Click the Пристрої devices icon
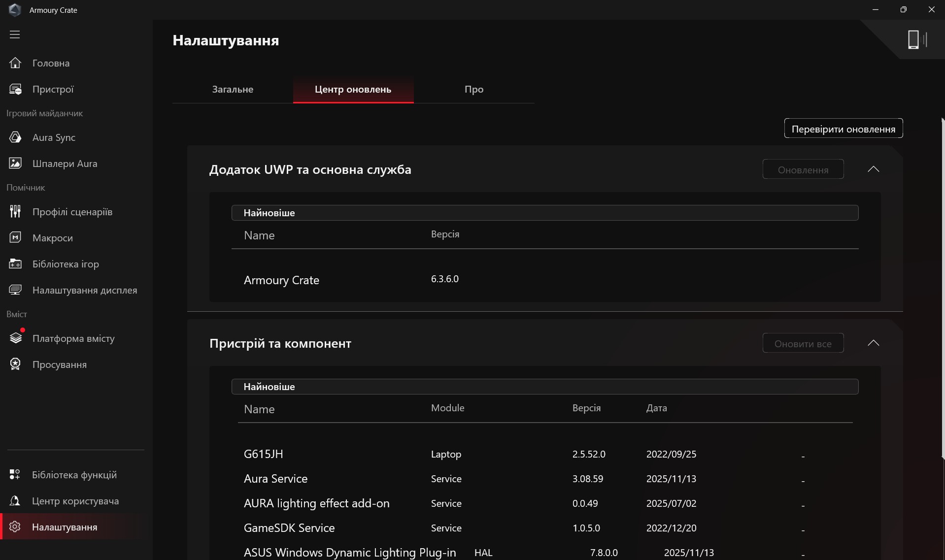The height and width of the screenshot is (560, 945). (15, 89)
